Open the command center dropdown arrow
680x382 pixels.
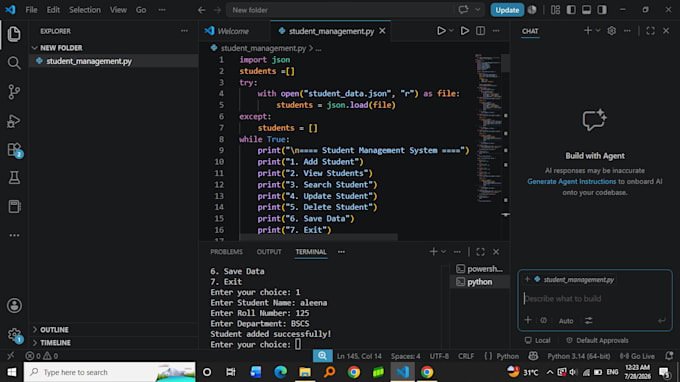pyautogui.click(x=478, y=10)
